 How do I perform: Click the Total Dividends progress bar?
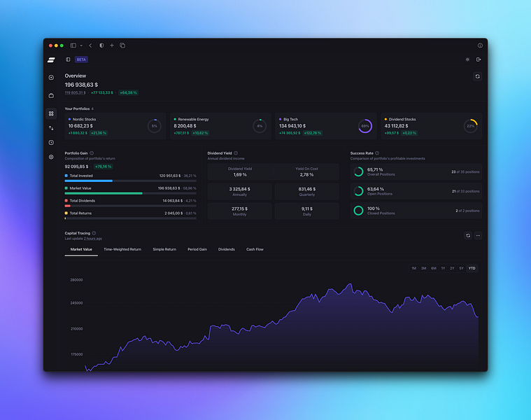point(130,206)
